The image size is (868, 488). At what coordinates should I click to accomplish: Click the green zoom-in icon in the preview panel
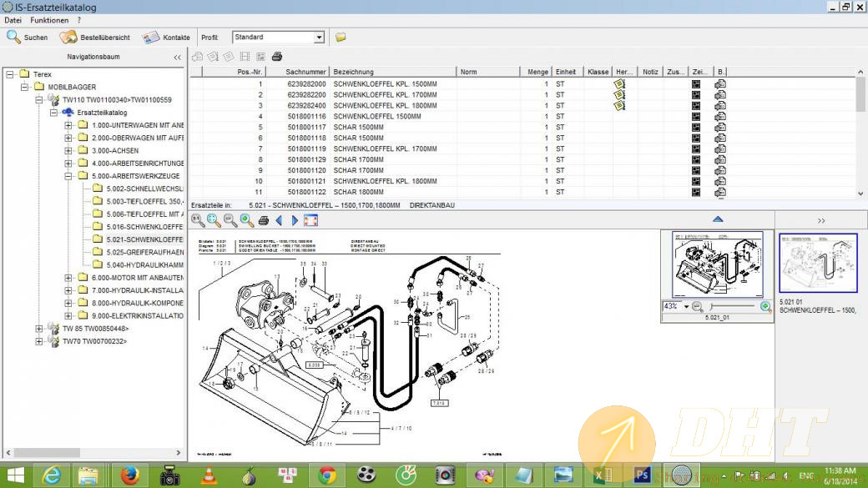765,306
